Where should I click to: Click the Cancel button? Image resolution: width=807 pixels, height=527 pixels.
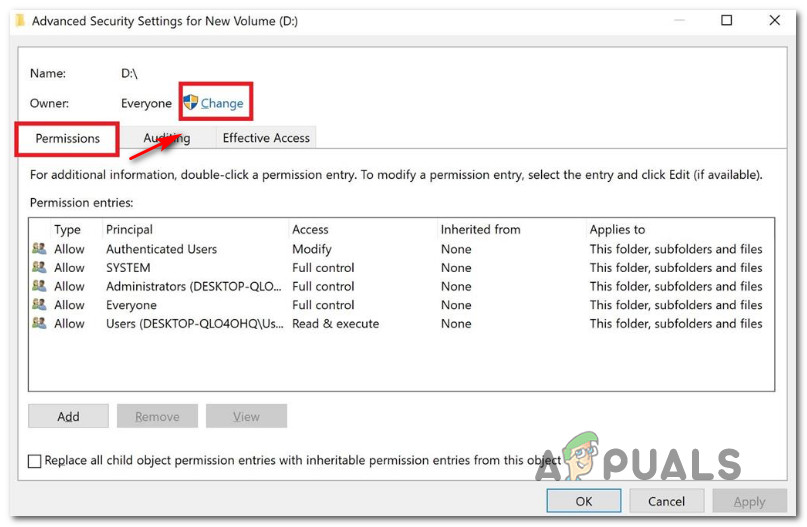[666, 501]
